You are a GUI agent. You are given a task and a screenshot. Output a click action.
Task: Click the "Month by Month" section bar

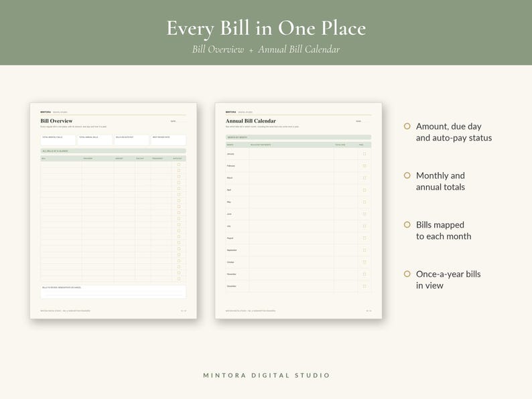[299, 137]
